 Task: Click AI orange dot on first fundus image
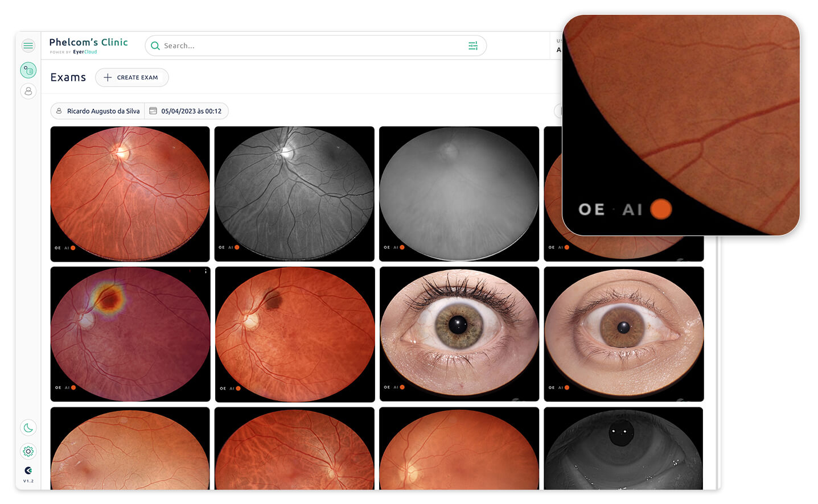tap(73, 248)
